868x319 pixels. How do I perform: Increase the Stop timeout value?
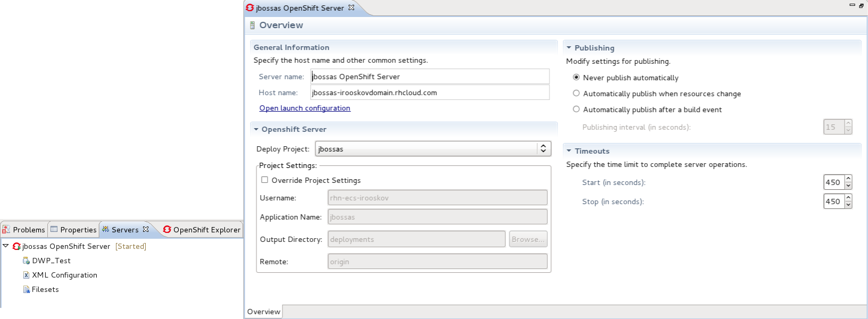coord(848,198)
